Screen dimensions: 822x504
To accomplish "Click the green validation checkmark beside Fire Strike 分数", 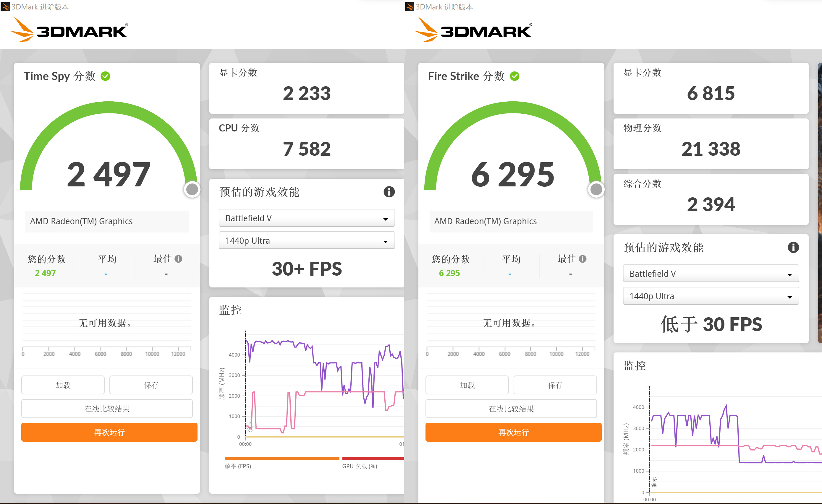I will [x=515, y=76].
